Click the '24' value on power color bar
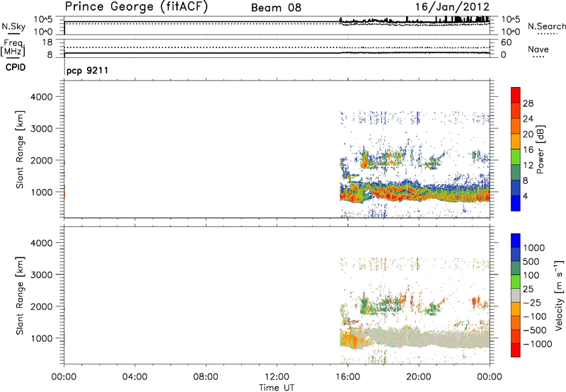The height and width of the screenshot is (392, 566). (x=528, y=119)
